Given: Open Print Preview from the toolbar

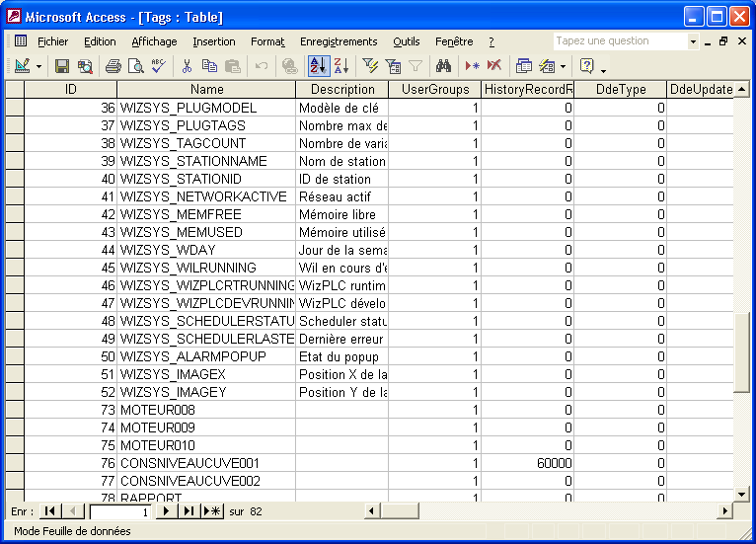Looking at the screenshot, I should pos(135,66).
